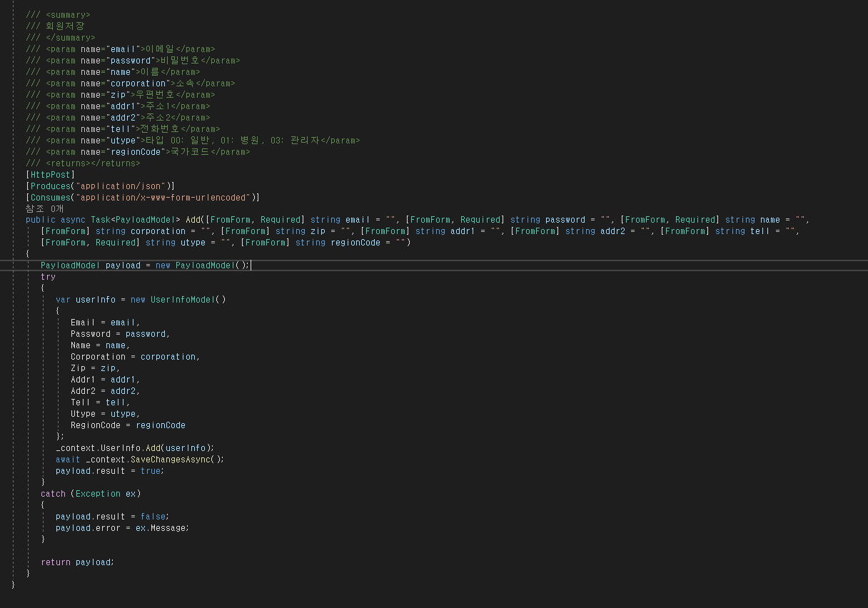This screenshot has width=868, height=608.
Task: Click the 'payload.error = ex.Message;' statement
Action: 123,528
